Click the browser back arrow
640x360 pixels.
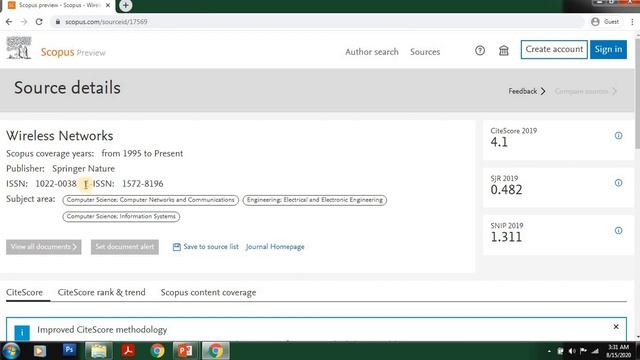tap(9, 22)
